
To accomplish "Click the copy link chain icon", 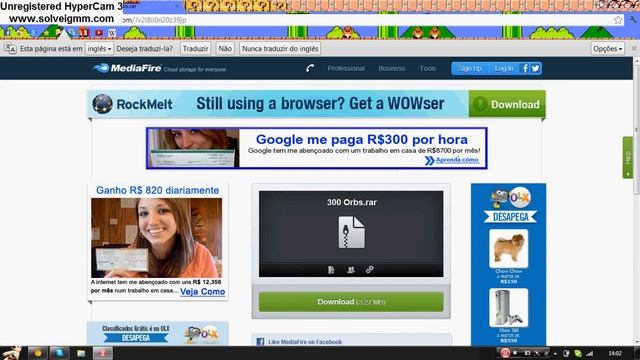I will [369, 269].
